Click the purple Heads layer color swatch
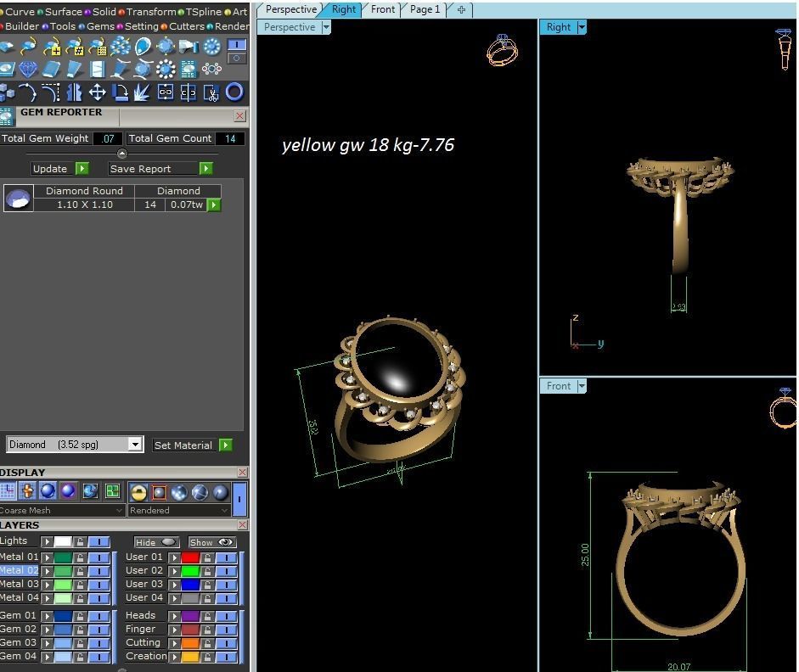The height and width of the screenshot is (672, 799). click(190, 616)
